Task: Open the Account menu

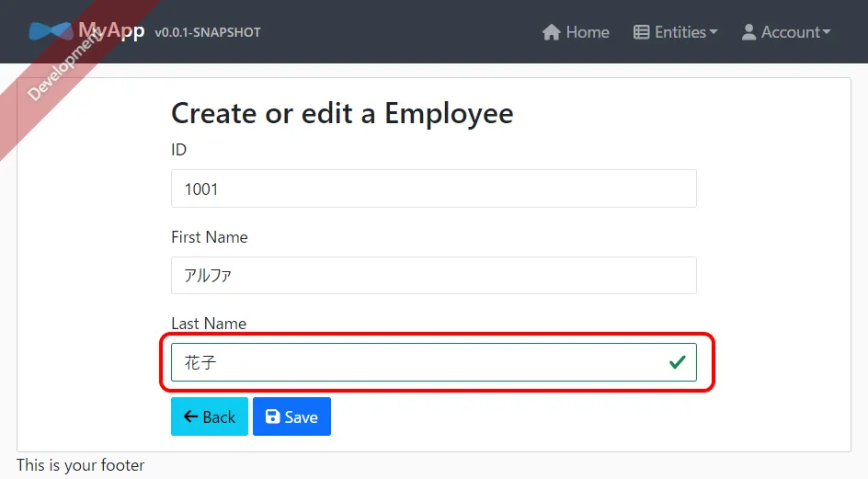Action: pos(786,32)
